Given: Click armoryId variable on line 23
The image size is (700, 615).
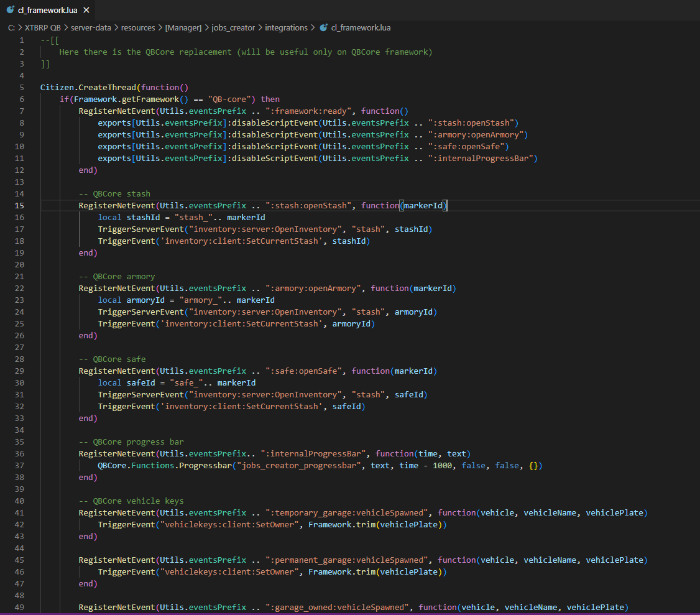Looking at the screenshot, I should (x=145, y=300).
